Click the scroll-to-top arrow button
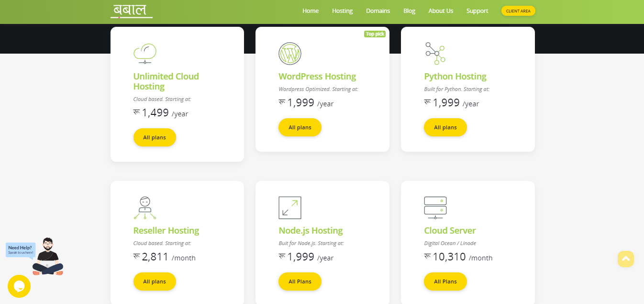The width and height of the screenshot is (644, 304). point(626,259)
